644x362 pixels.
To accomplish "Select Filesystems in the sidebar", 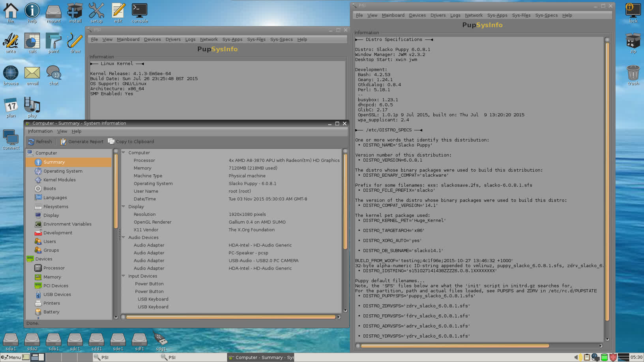I will [x=56, y=207].
